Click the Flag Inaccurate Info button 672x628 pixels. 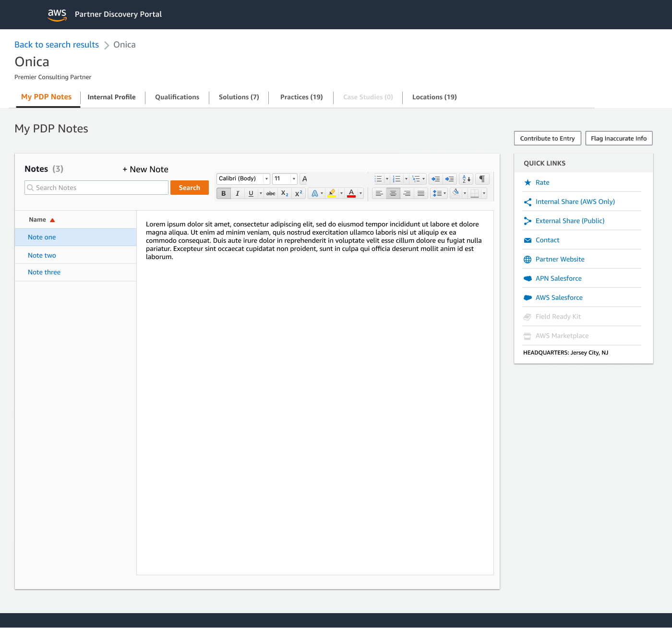(619, 138)
